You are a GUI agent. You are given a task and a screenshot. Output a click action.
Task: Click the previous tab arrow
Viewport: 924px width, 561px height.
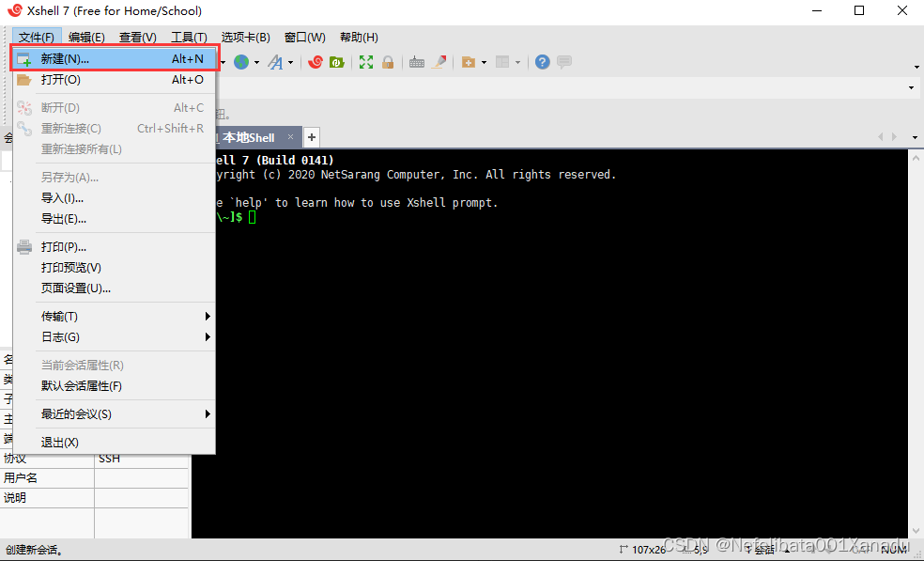click(881, 137)
